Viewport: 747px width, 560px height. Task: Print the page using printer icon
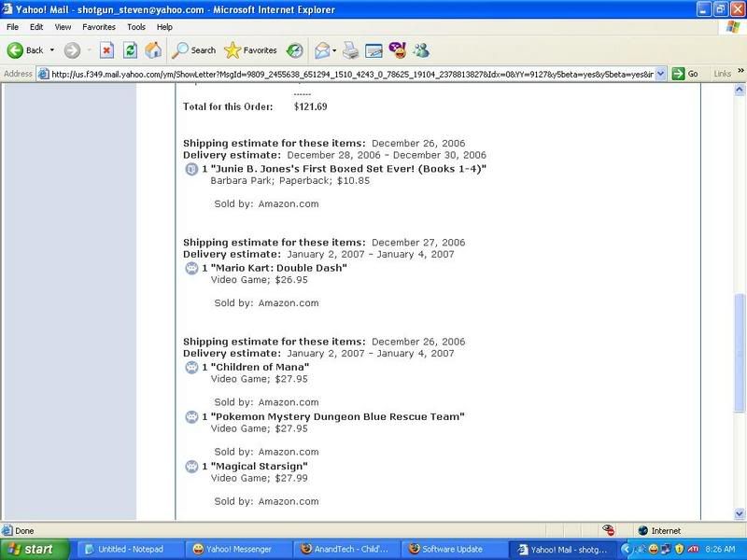pos(351,50)
